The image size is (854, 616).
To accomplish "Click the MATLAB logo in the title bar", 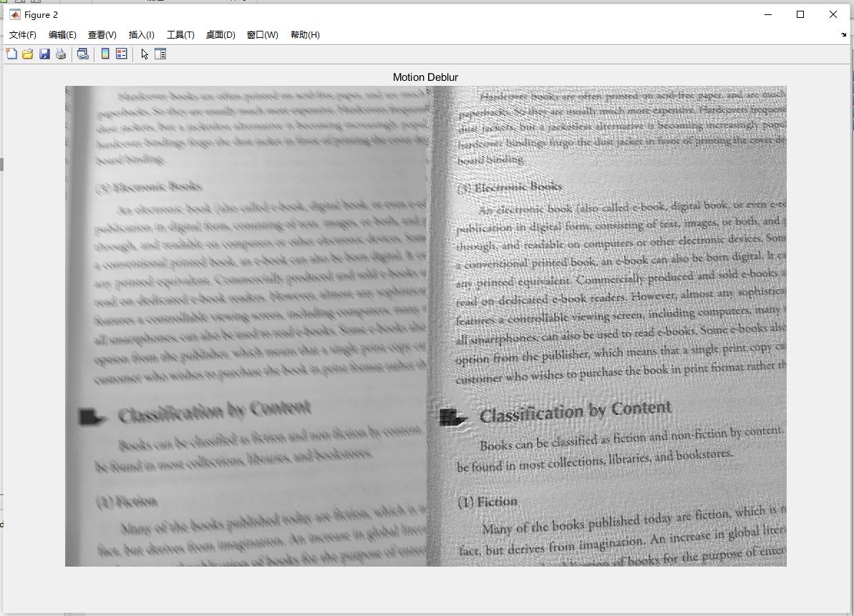I will (x=15, y=15).
